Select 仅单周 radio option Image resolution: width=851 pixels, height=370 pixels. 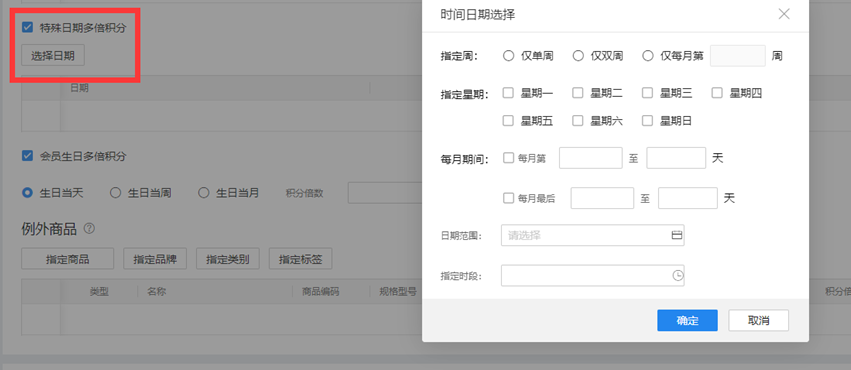508,56
